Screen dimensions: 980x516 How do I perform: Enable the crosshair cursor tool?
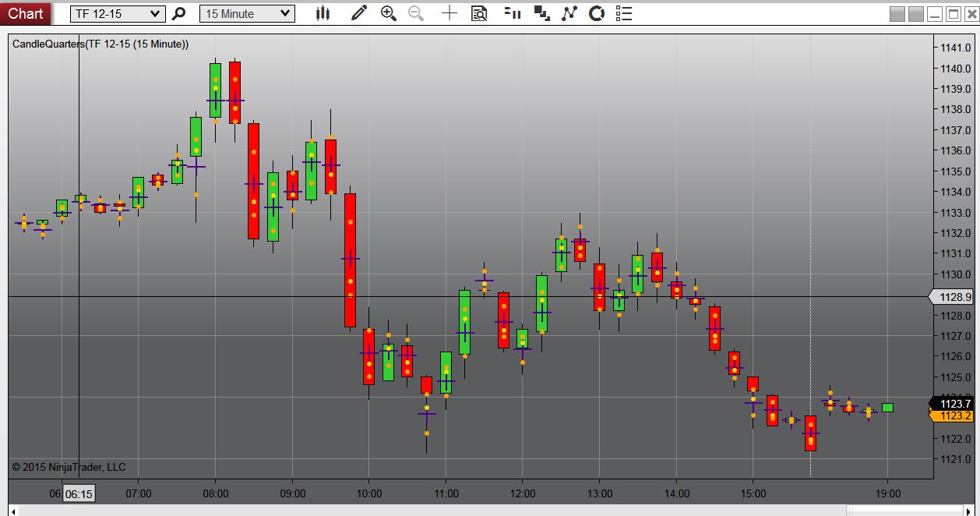pos(449,12)
